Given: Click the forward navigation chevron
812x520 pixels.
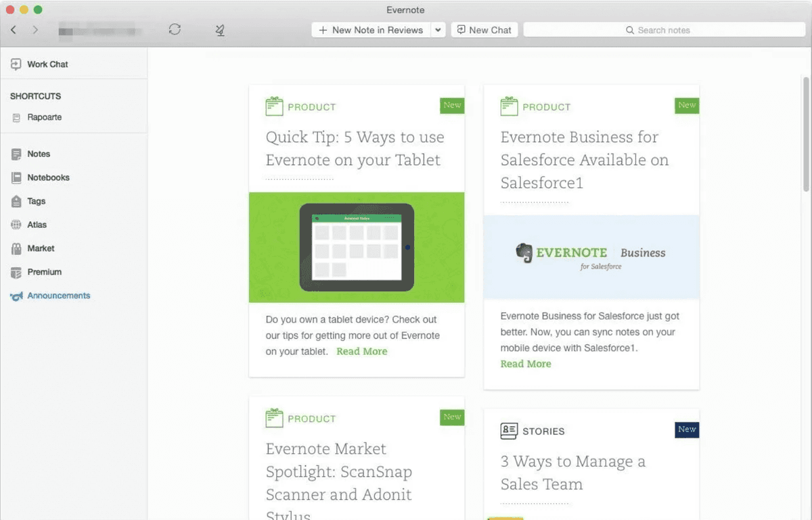Looking at the screenshot, I should (x=35, y=30).
